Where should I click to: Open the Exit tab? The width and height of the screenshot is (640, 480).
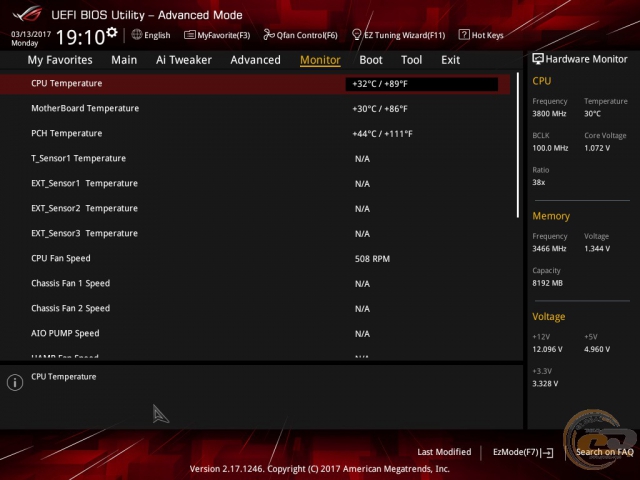451,60
